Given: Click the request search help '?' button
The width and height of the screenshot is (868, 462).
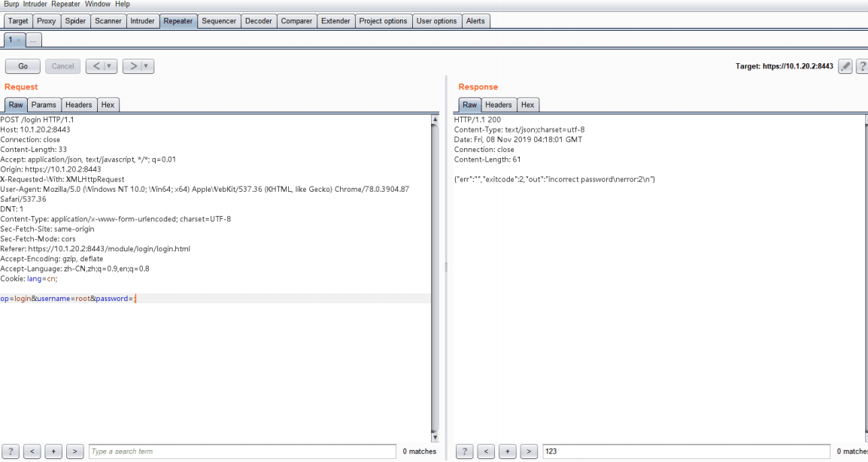Looking at the screenshot, I should pyautogui.click(x=11, y=451).
